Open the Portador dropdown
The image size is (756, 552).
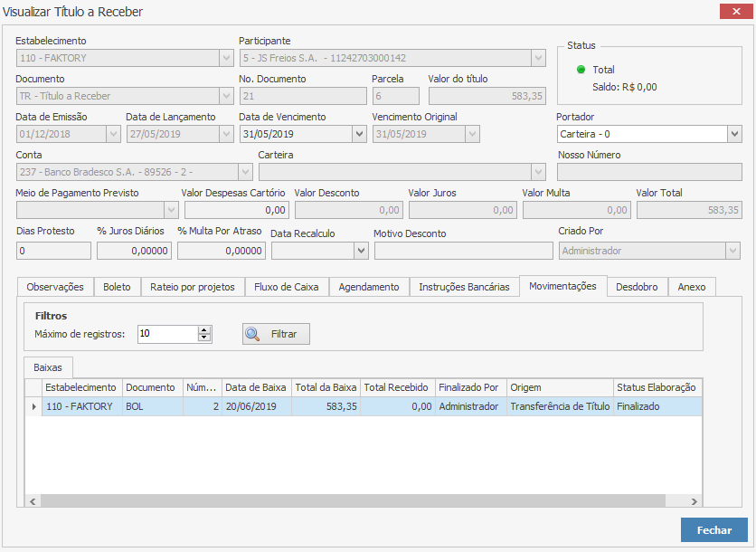[x=733, y=134]
